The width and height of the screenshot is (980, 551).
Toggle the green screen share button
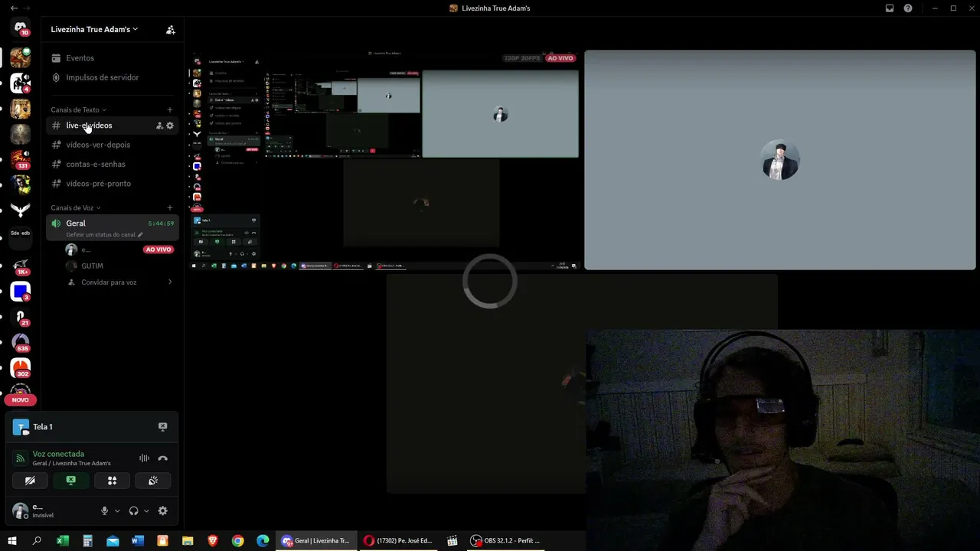[71, 481]
